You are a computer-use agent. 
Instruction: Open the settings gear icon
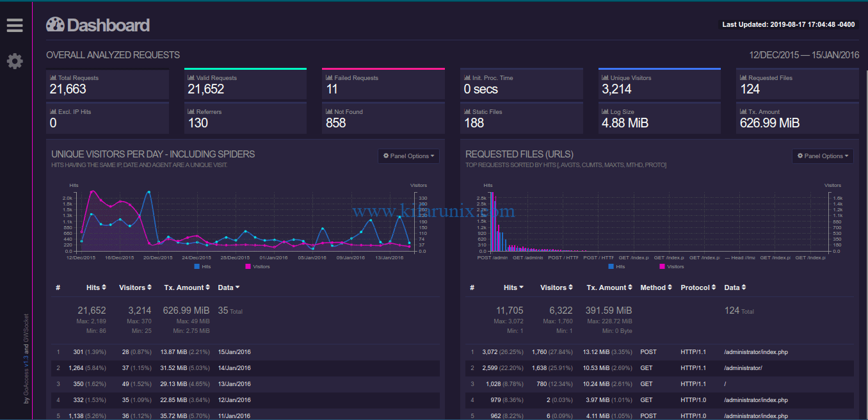click(x=15, y=61)
